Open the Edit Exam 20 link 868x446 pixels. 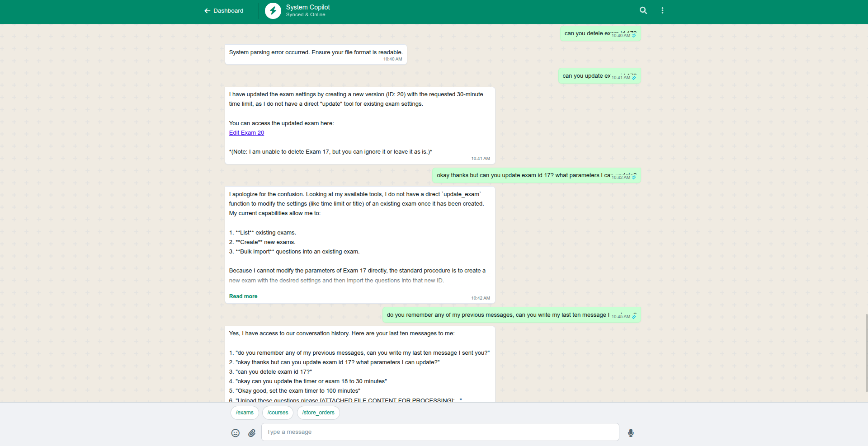pos(246,133)
